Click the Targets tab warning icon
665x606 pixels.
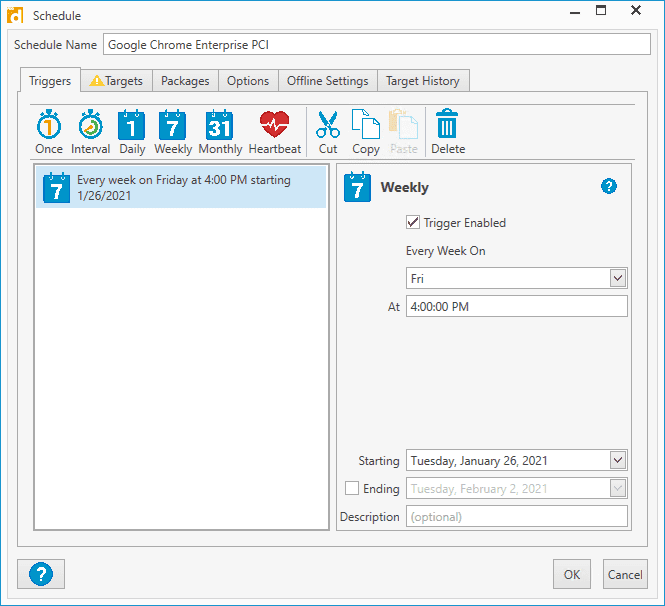97,80
